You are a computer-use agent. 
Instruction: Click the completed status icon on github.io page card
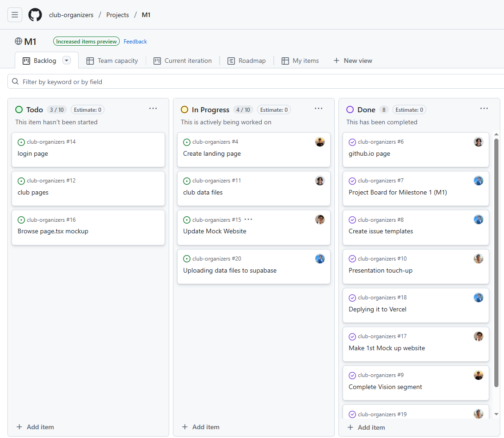(352, 142)
